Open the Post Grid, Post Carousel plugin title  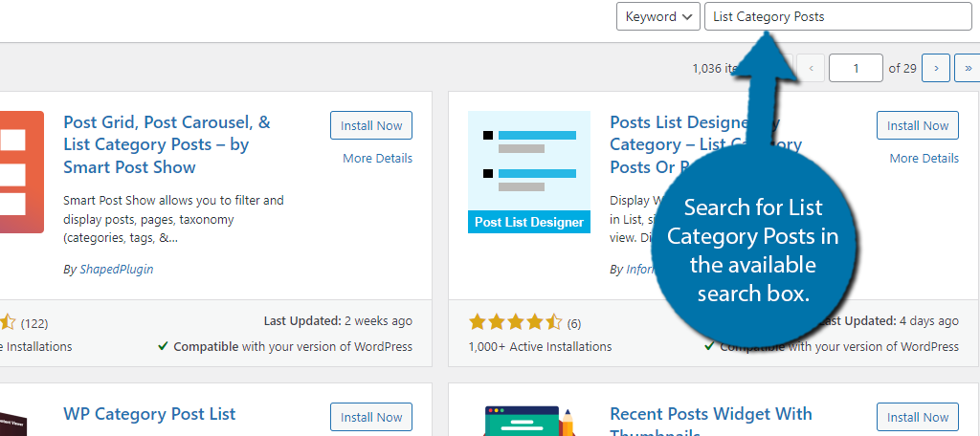[167, 144]
